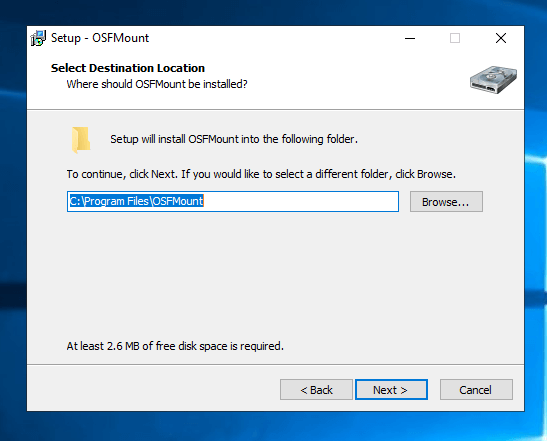
Task: Go to previous step with < Back
Action: pos(316,389)
